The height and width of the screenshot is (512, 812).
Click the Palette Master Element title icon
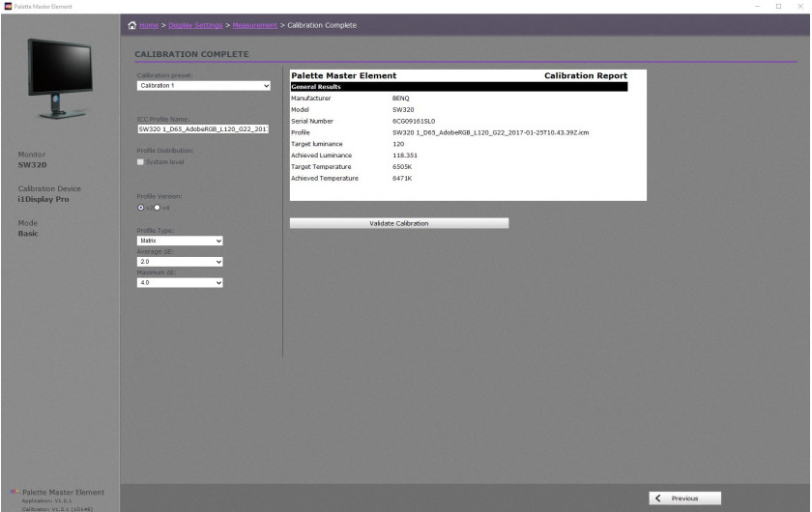[9, 6]
